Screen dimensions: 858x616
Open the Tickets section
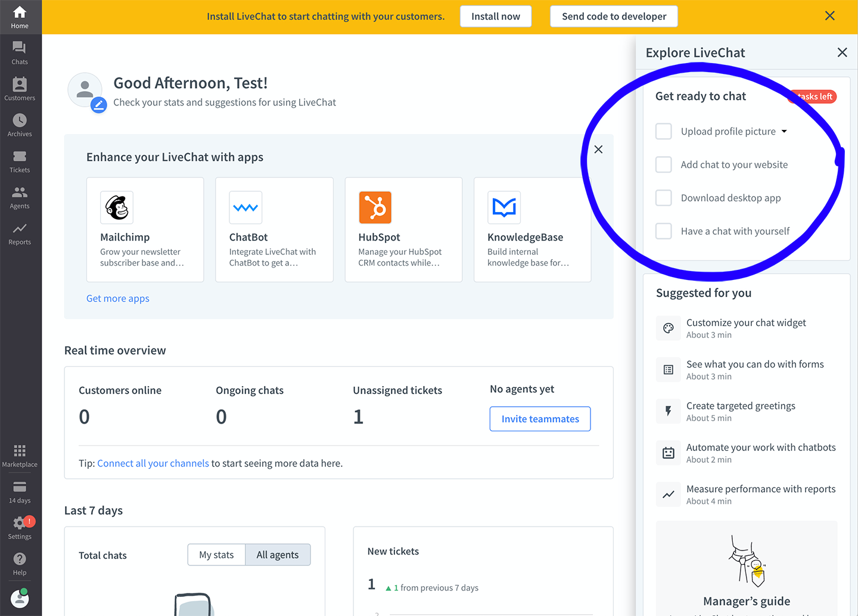[20, 161]
